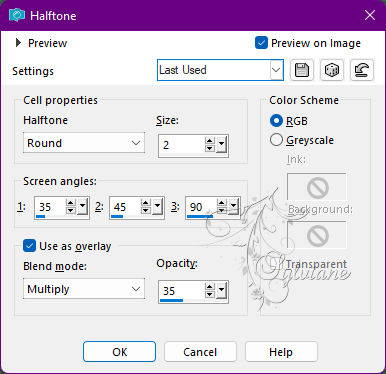
Task: Confirm the dialog with the OK button
Action: (x=119, y=352)
